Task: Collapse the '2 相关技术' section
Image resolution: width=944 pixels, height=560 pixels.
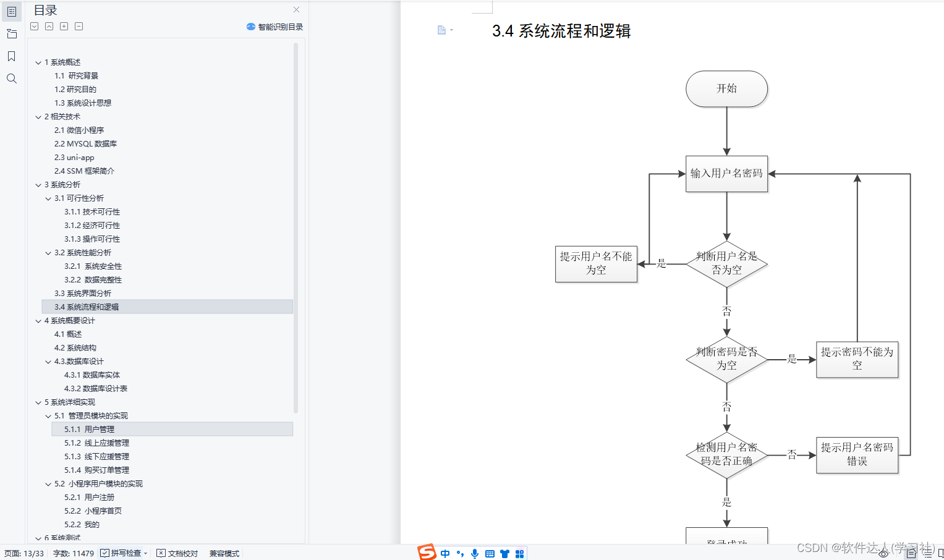Action: [38, 117]
